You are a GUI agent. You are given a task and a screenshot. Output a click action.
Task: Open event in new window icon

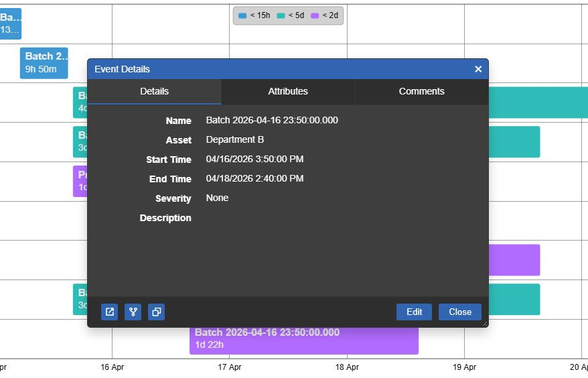110,312
